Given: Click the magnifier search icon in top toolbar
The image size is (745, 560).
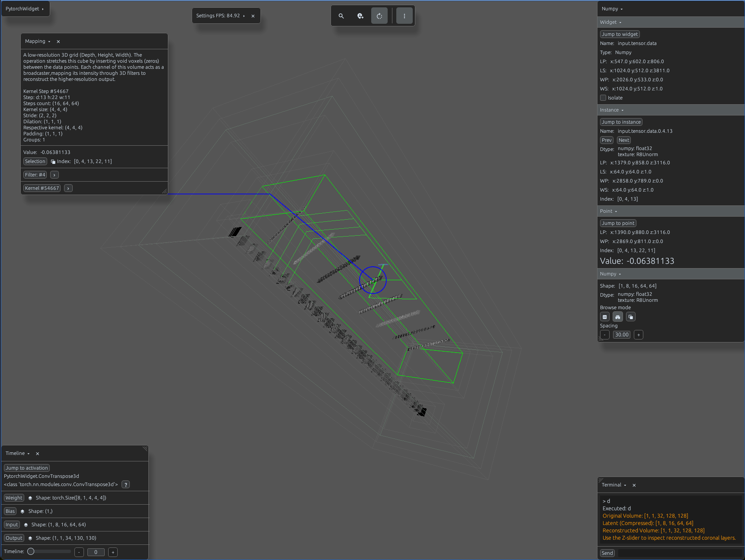Looking at the screenshot, I should (341, 16).
